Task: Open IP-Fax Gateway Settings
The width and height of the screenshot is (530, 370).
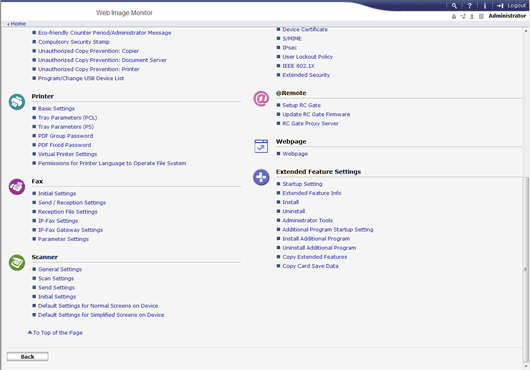Action: coord(70,230)
